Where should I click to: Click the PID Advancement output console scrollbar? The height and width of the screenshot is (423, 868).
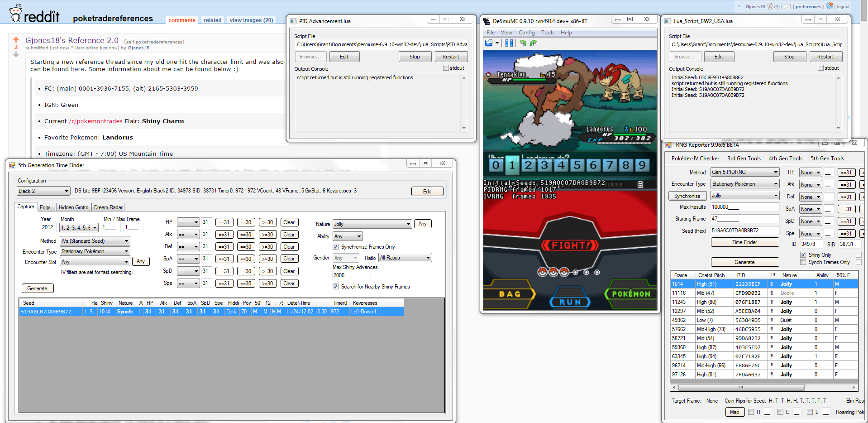point(464,103)
